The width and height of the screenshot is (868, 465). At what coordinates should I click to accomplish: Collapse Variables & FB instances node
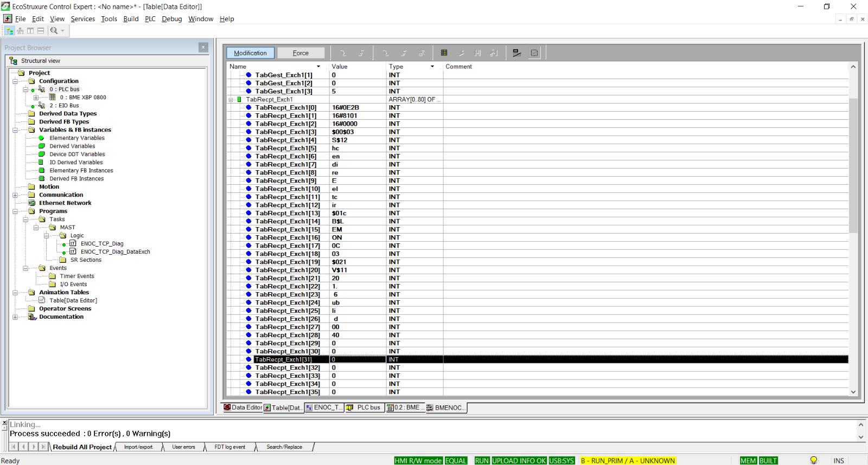[15, 130]
